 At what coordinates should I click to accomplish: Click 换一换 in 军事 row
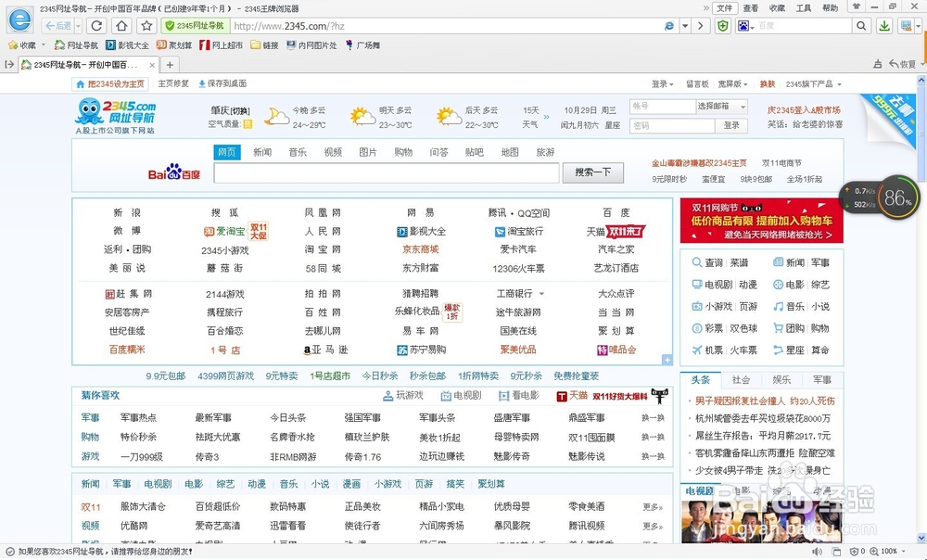click(654, 418)
